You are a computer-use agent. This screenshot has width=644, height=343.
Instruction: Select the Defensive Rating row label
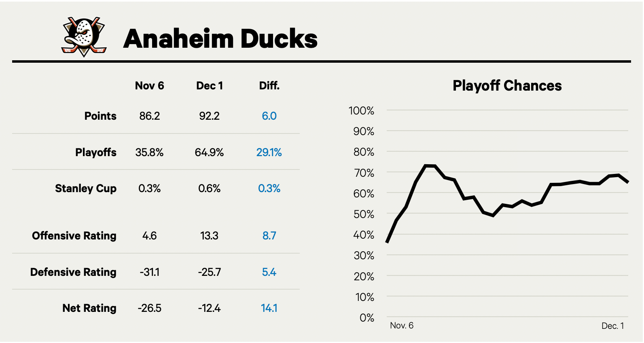tap(73, 272)
